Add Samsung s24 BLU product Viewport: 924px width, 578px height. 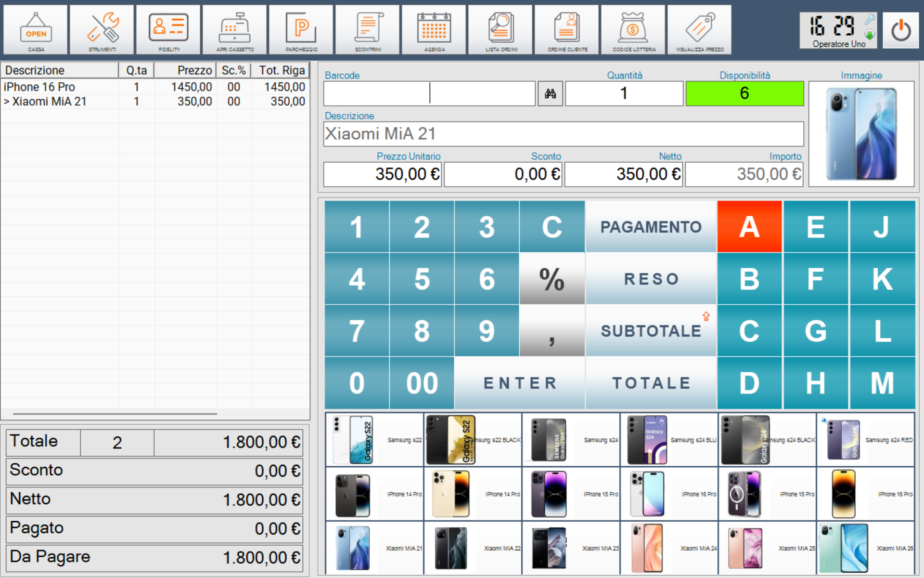669,440
